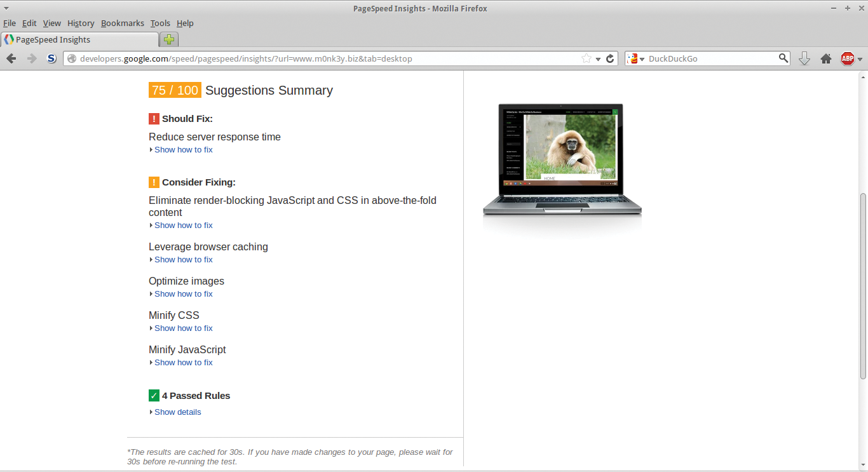The image size is (868, 472).
Task: Click the DuckDuckGo search engine icon
Action: (x=633, y=58)
